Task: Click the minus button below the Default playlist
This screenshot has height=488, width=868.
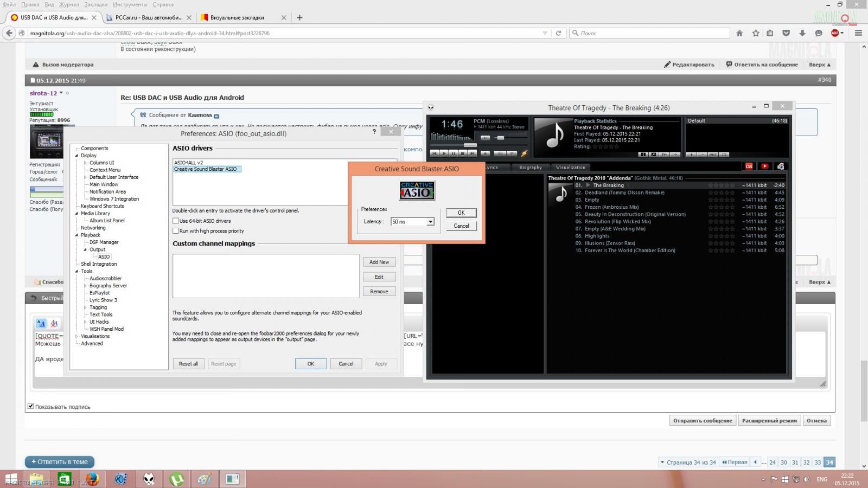Action: pos(703,155)
